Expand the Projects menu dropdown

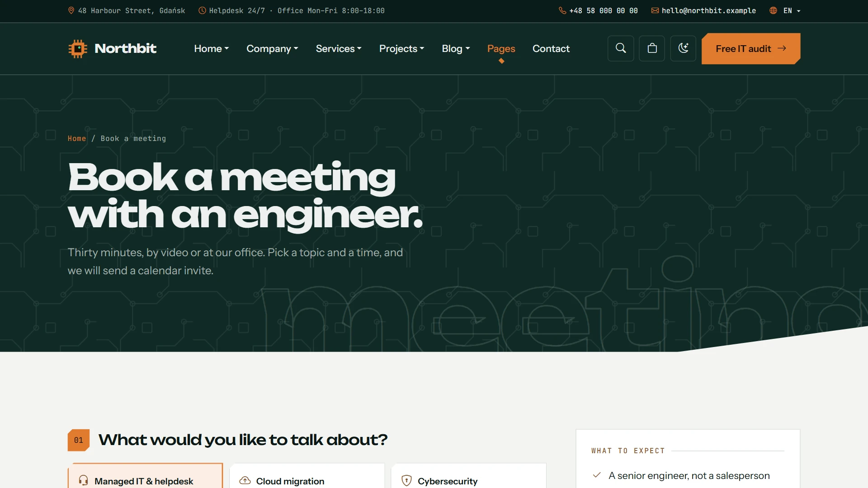pos(401,48)
